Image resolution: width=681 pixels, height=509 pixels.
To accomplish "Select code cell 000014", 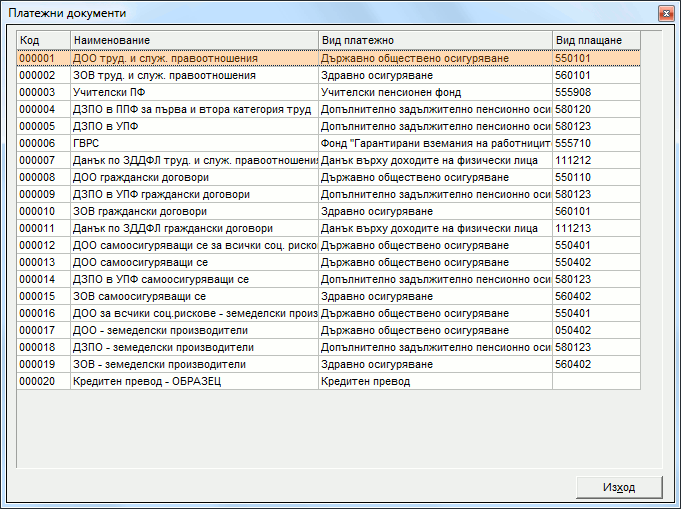I will (43, 279).
